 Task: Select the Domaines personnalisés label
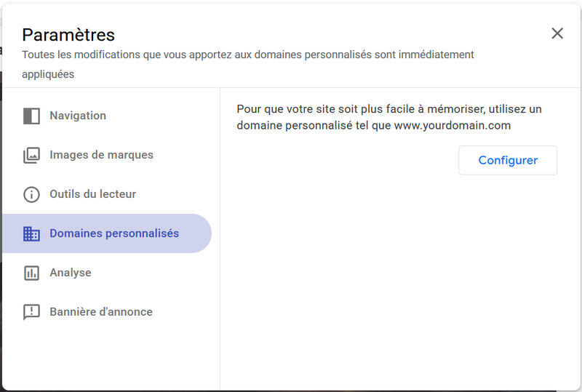(114, 233)
